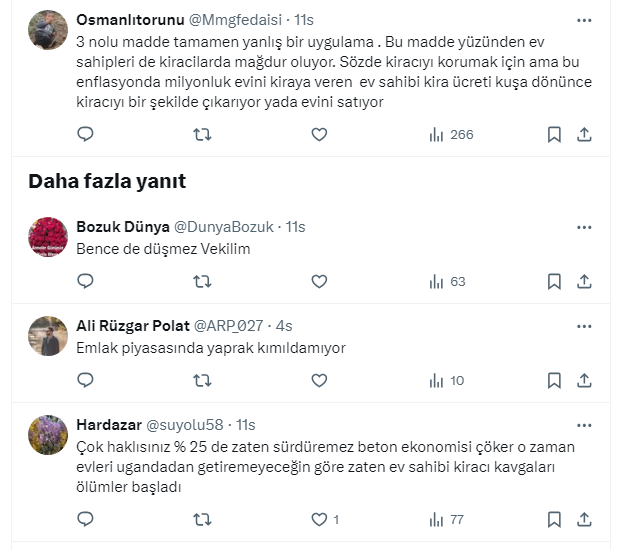Reply to Bozuk Dünya's tweet

[x=85, y=282]
